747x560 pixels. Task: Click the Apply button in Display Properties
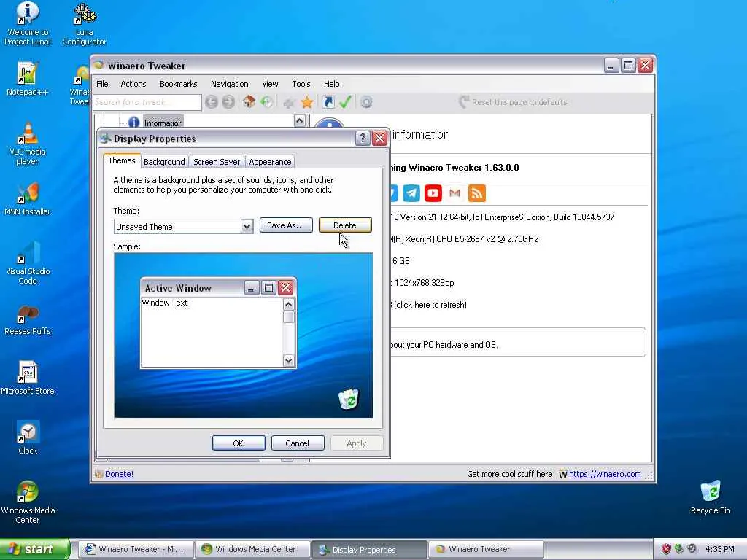[356, 443]
